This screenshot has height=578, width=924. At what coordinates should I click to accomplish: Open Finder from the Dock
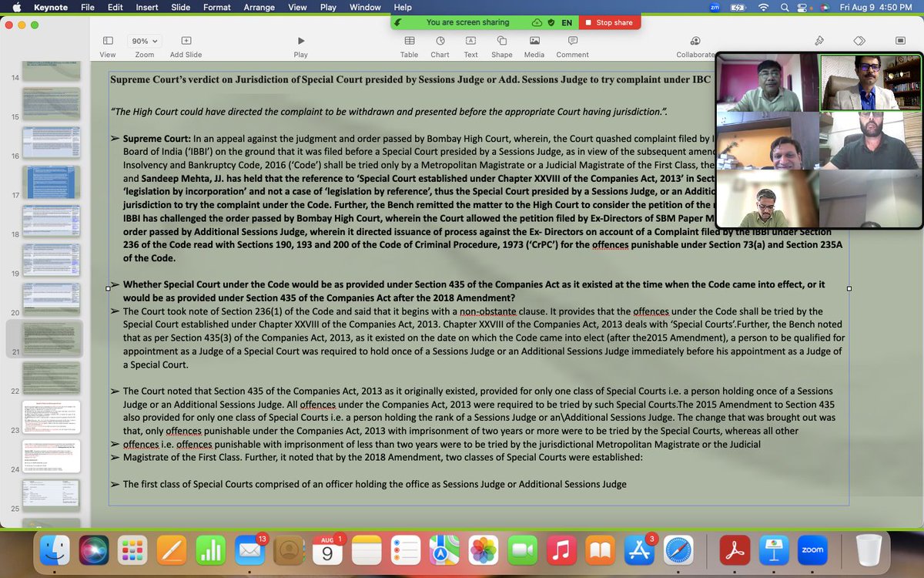(x=55, y=550)
